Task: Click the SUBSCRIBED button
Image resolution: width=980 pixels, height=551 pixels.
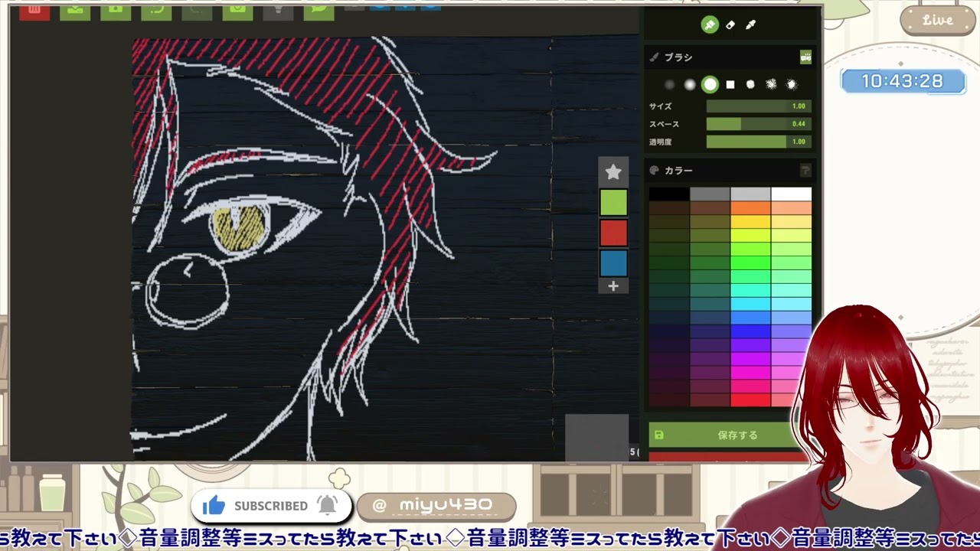Action: point(271,506)
